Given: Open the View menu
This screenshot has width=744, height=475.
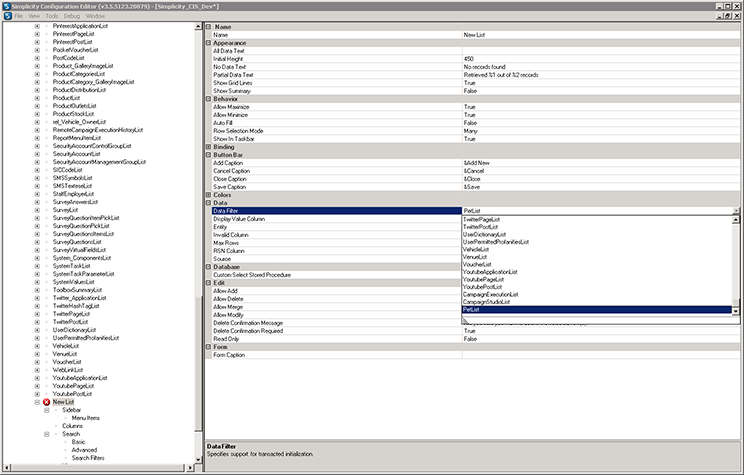Looking at the screenshot, I should coord(34,16).
